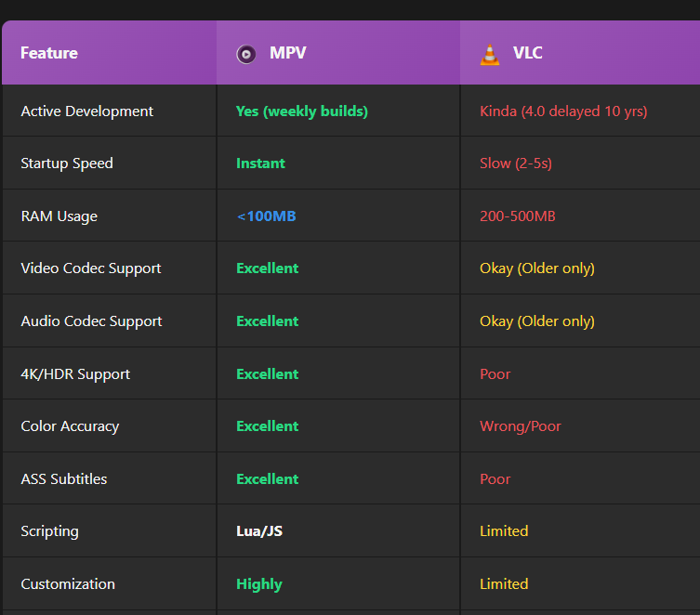Click Excellent in Color Accuracy row
The width and height of the screenshot is (700, 615).
tap(268, 426)
